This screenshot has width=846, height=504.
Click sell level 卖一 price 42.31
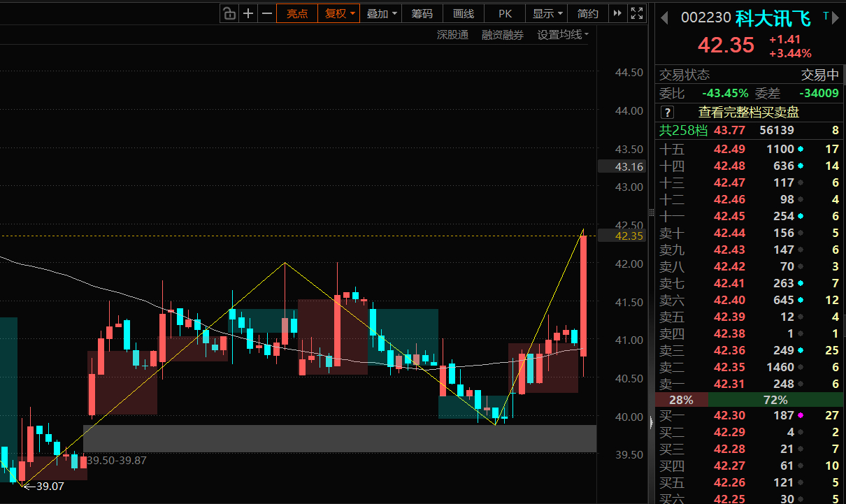pyautogui.click(x=729, y=384)
